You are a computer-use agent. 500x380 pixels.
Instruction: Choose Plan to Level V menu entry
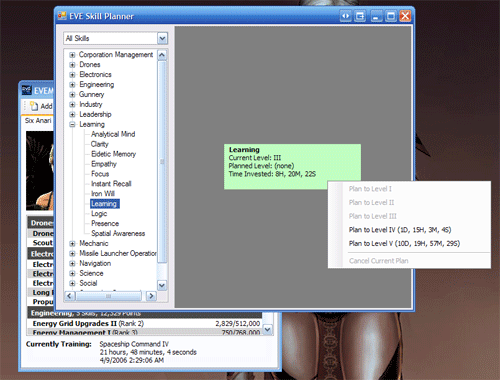[404, 243]
